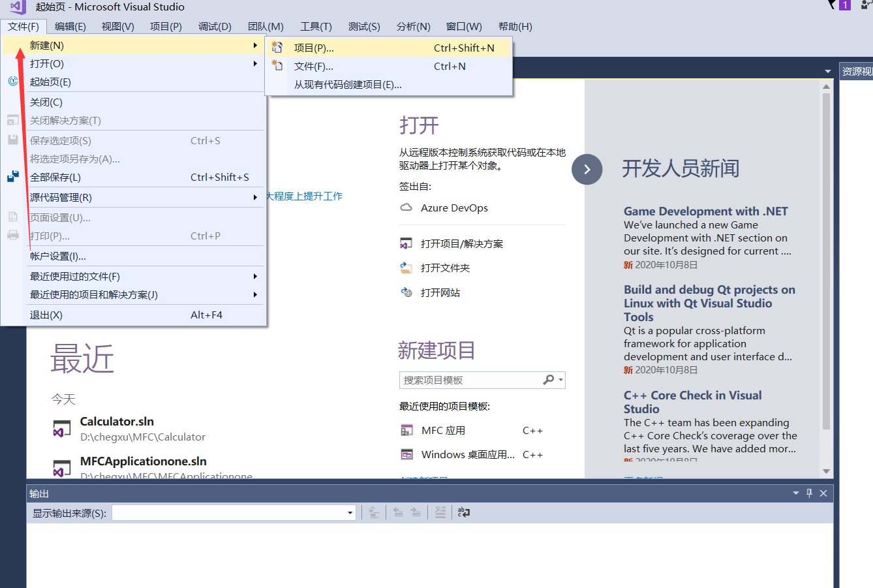The height and width of the screenshot is (588, 873).
Task: Open the 显示输出来源(S) combo box
Action: [234, 513]
